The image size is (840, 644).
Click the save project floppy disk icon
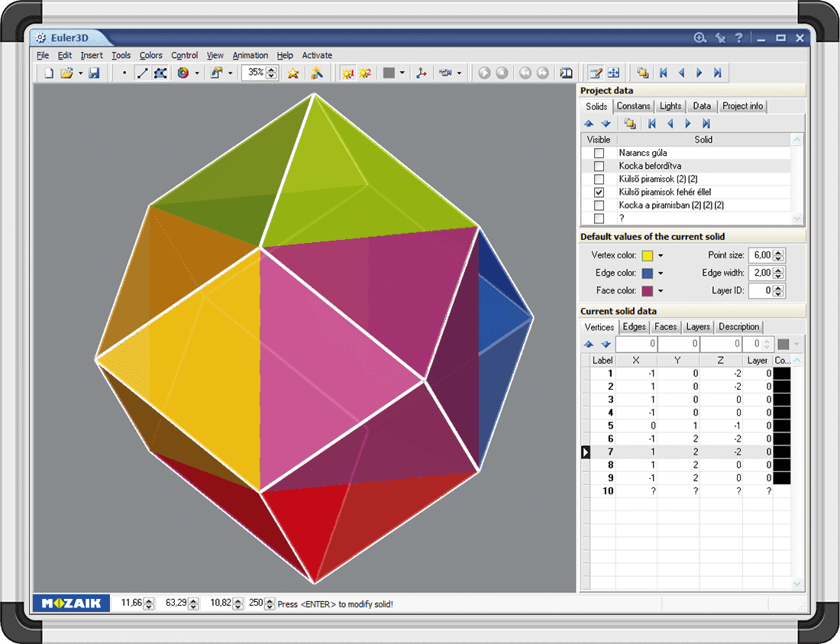pos(94,73)
